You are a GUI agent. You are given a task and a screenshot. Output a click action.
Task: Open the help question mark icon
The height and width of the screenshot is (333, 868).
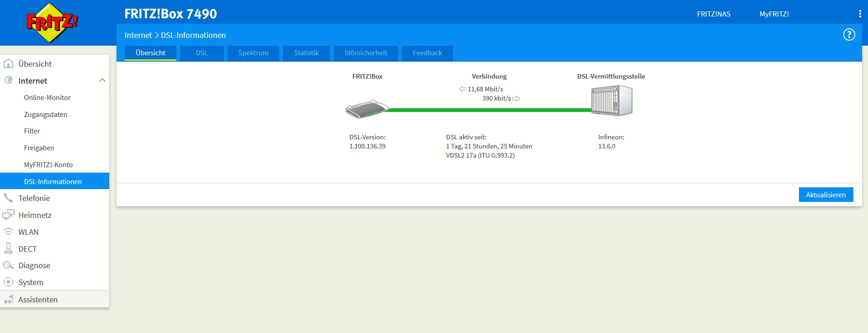pos(849,35)
